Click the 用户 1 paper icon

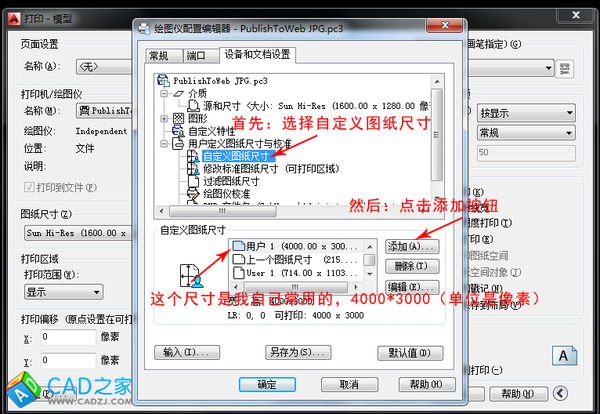point(238,246)
